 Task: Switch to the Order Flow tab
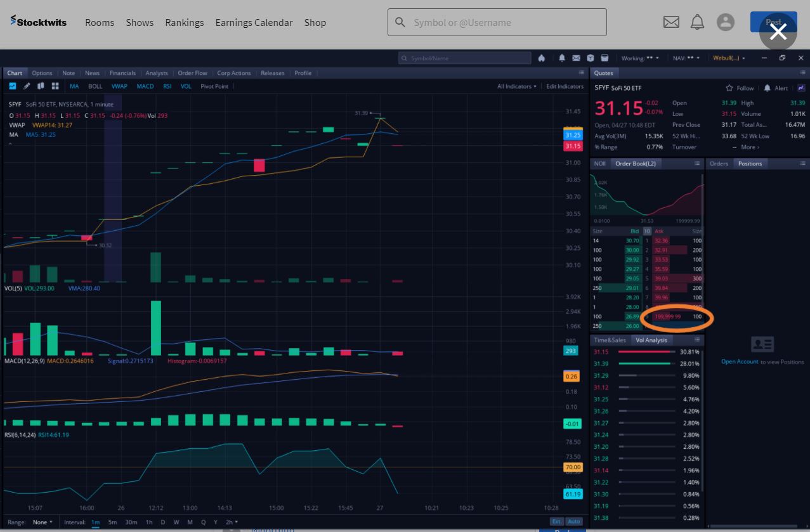[192, 73]
